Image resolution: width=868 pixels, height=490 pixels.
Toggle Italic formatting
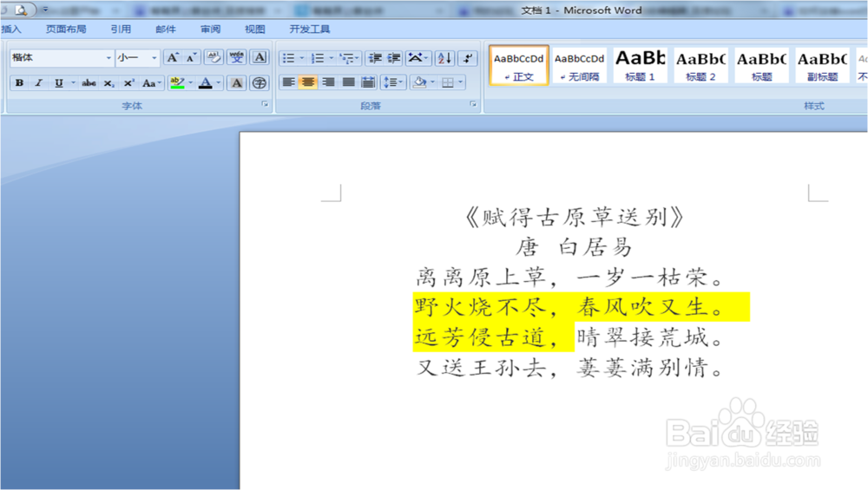tap(38, 83)
